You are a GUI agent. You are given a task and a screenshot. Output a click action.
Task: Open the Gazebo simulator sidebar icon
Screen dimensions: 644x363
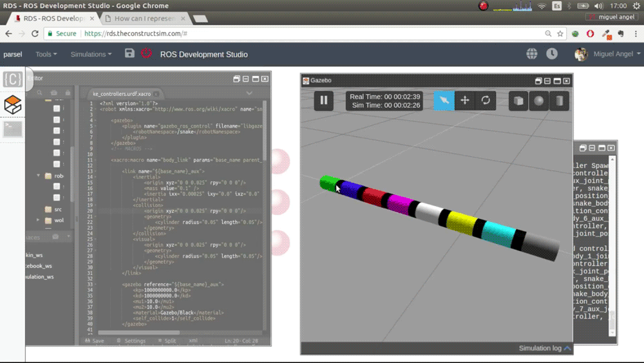click(12, 105)
